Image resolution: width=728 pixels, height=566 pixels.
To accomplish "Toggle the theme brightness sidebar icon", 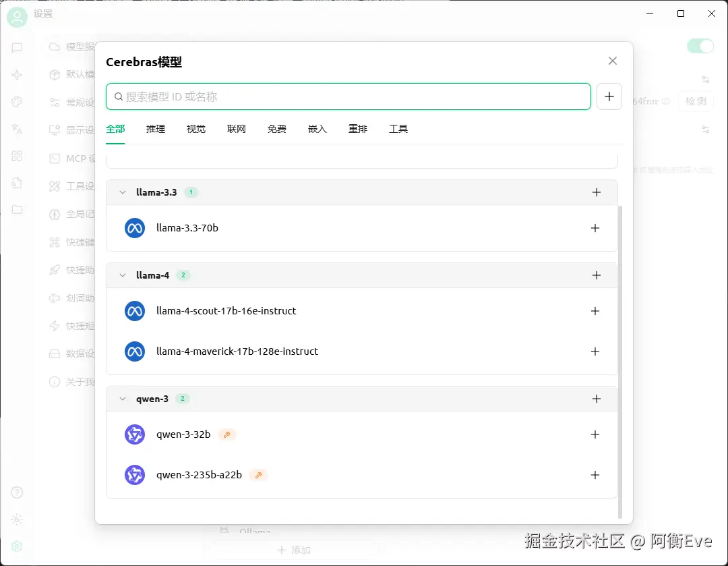I will pyautogui.click(x=17, y=519).
